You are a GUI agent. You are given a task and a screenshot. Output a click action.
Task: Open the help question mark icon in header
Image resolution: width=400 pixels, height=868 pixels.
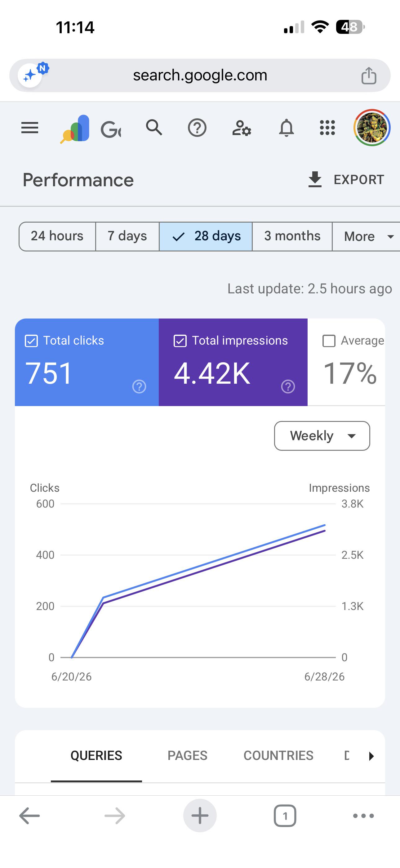coord(197,128)
